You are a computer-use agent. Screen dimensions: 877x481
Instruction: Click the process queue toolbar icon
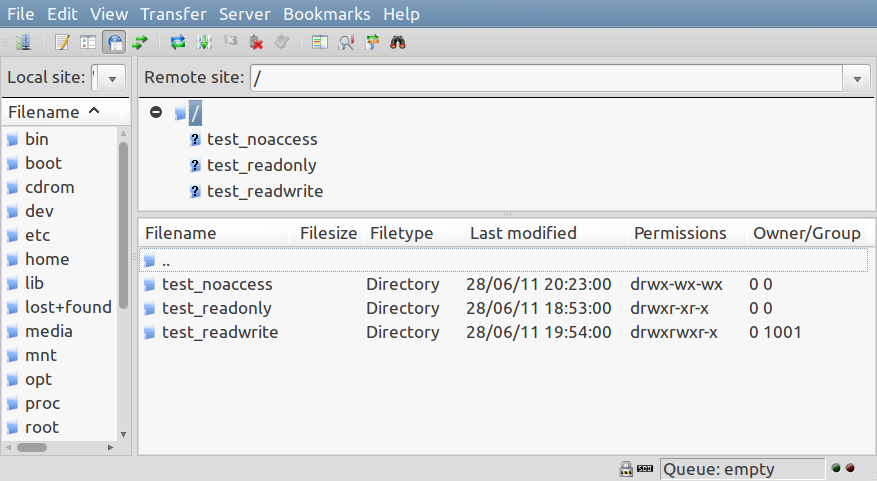point(204,42)
